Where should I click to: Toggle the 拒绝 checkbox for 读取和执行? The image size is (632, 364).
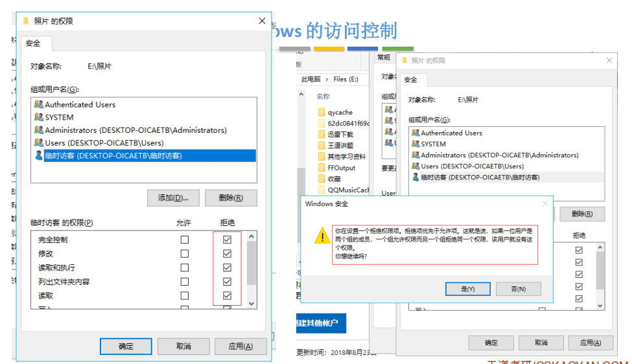(x=227, y=267)
